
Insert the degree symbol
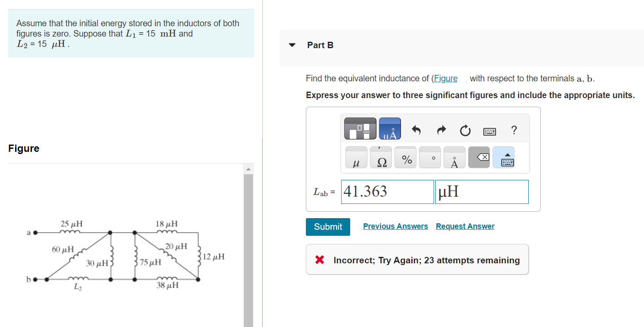[430, 157]
